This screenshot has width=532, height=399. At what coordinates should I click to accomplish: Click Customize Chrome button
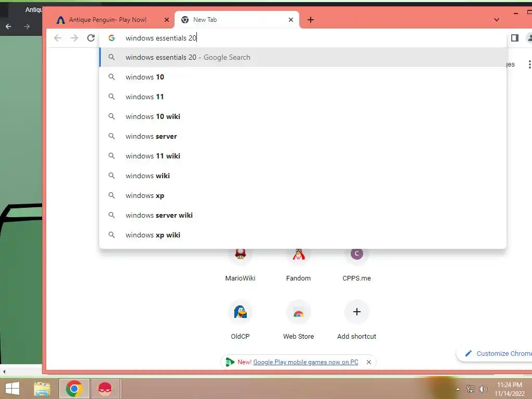point(495,353)
